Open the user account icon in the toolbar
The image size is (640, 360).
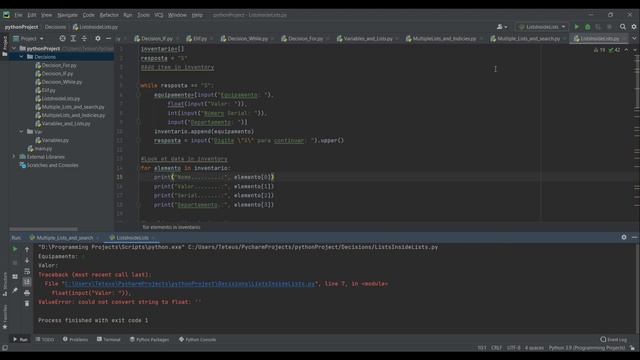click(502, 27)
